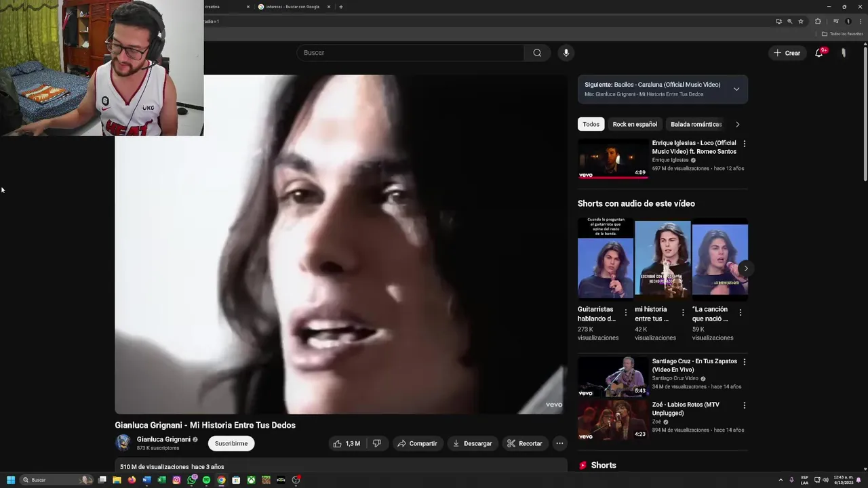The height and width of the screenshot is (488, 868).
Task: Open more actions ellipsis below video
Action: (x=559, y=443)
